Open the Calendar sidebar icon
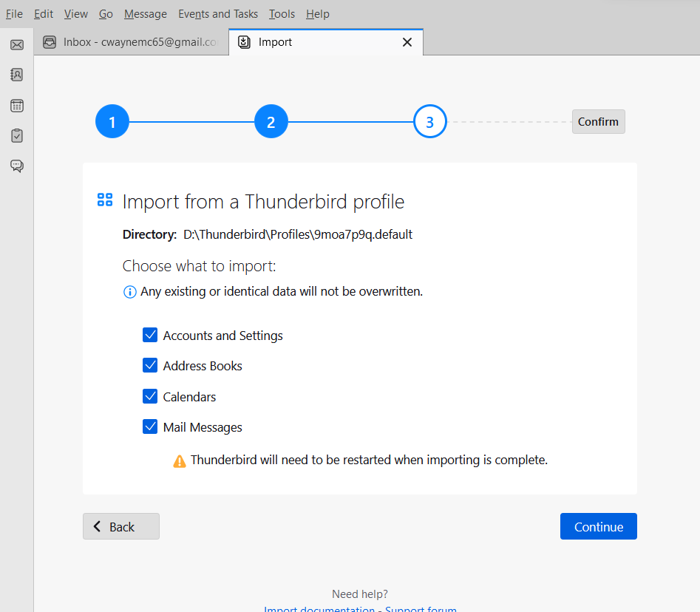 [x=16, y=106]
